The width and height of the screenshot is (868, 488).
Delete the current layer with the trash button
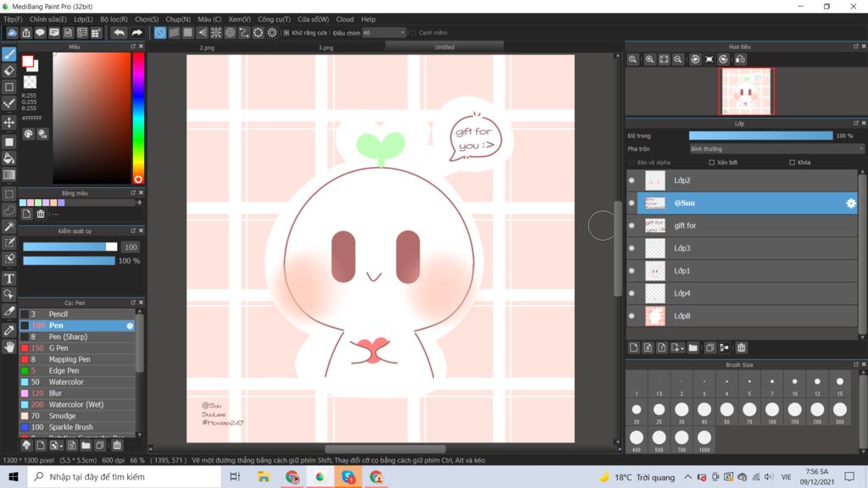point(741,348)
